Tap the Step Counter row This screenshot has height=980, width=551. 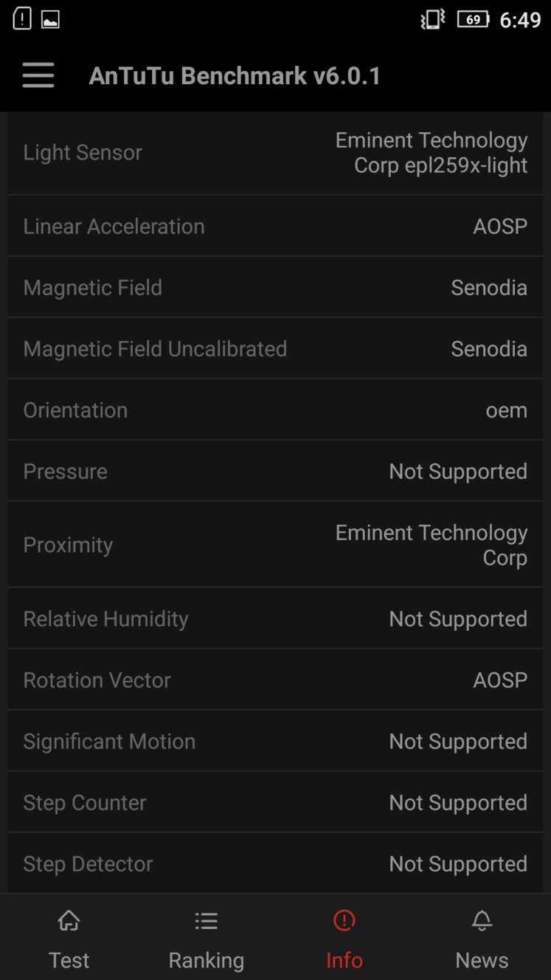point(275,802)
